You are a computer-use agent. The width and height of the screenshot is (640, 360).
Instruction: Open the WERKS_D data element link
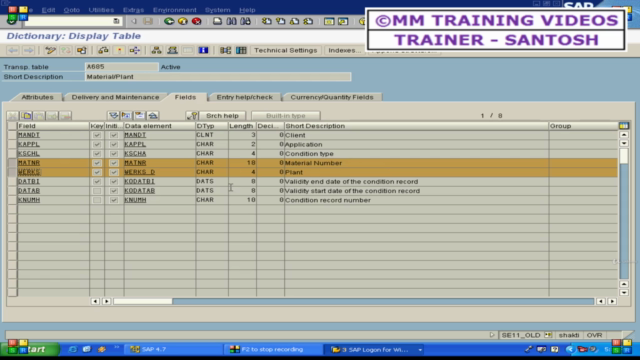tap(140, 172)
